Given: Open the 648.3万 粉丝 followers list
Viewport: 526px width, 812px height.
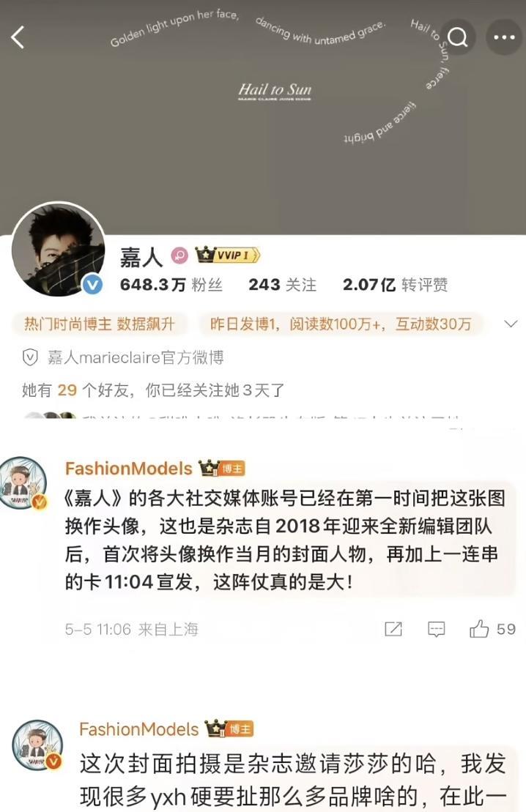Looking at the screenshot, I should 171,284.
